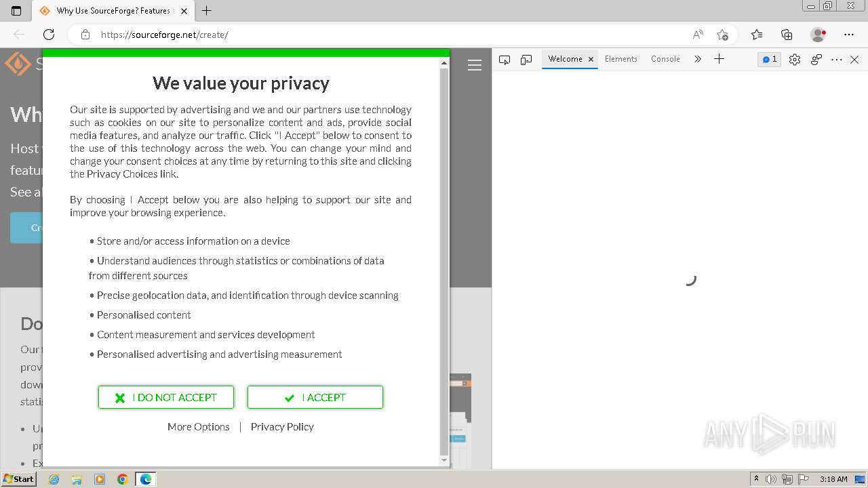Click the privacy dialog scrollbar thumb

[444, 261]
